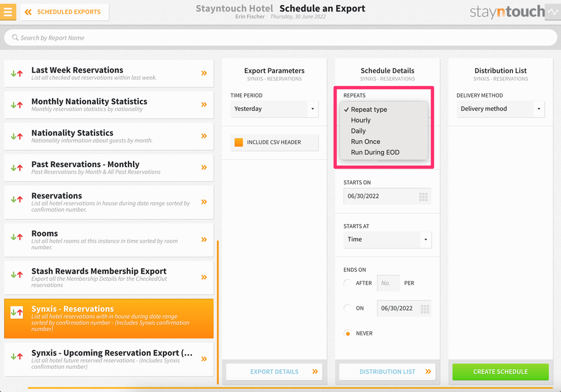Select the Last Week Reservations report title
This screenshot has height=392, width=561.
pos(77,70)
